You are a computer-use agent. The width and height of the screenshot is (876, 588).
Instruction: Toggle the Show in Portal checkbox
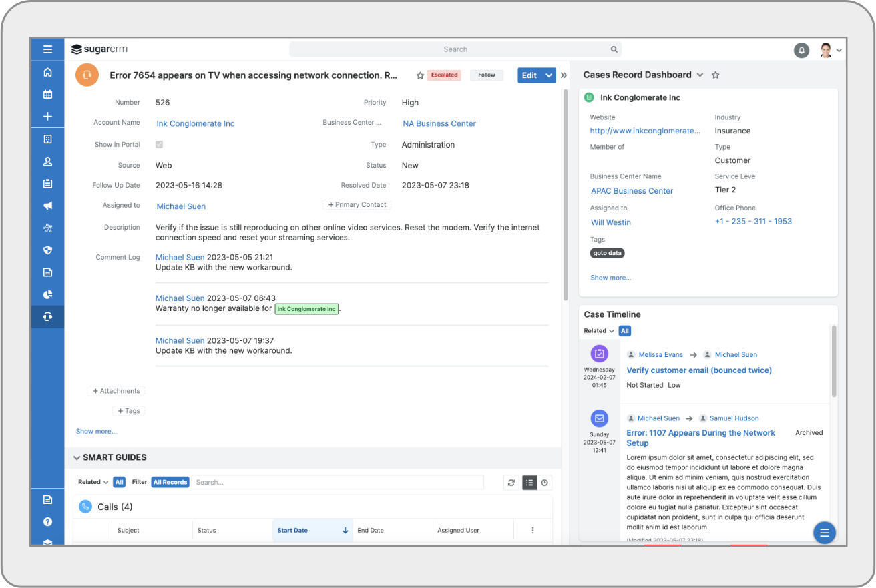(159, 144)
